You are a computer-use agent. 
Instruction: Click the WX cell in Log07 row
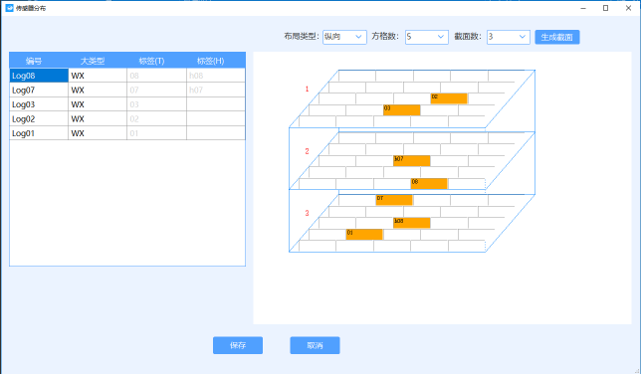[98, 90]
